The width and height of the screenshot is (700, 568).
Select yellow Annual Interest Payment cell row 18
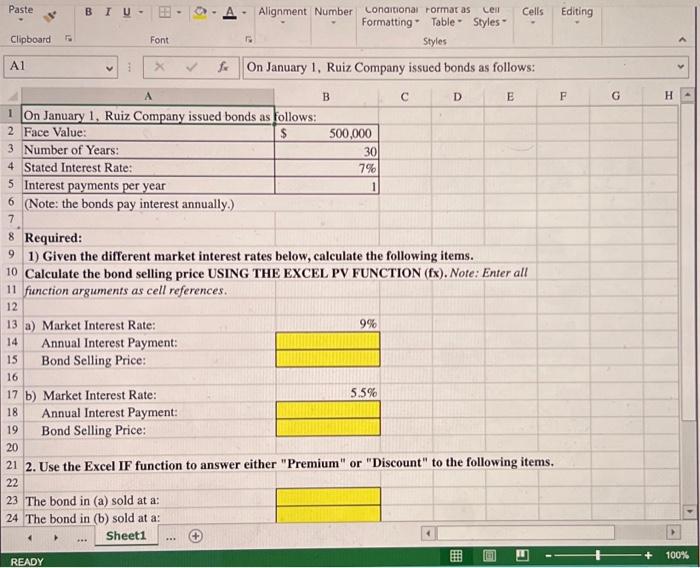click(x=328, y=410)
